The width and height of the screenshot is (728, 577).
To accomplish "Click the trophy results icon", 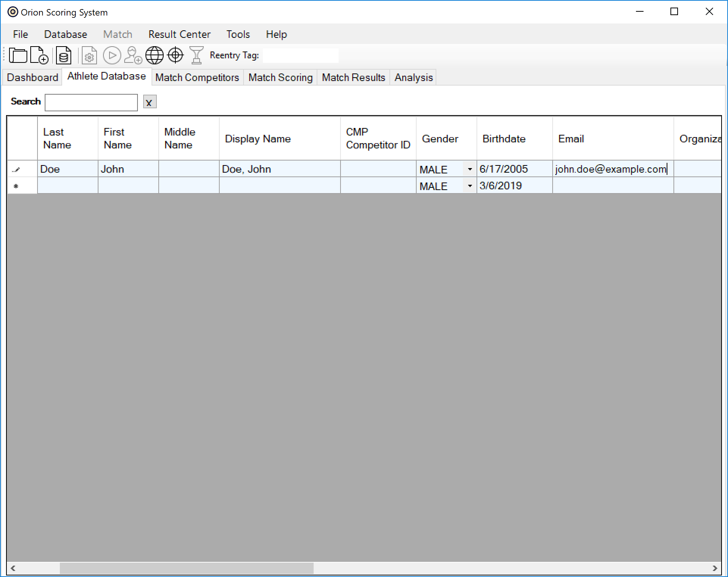I will [196, 55].
